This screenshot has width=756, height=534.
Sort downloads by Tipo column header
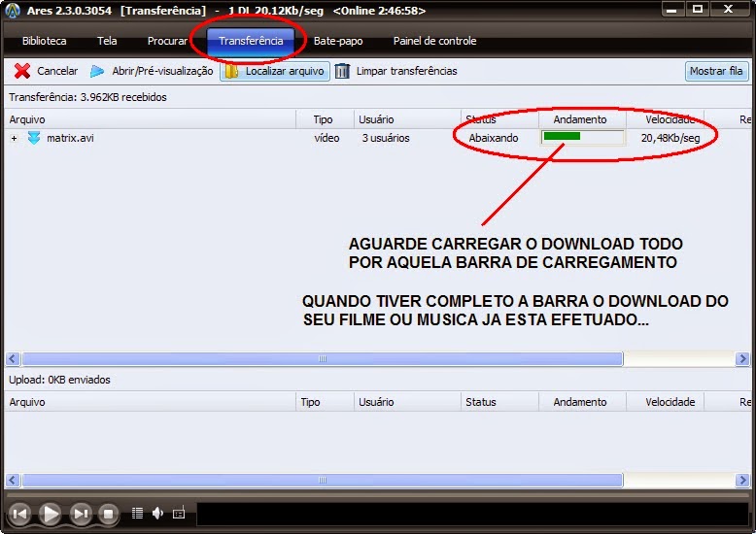[x=325, y=119]
